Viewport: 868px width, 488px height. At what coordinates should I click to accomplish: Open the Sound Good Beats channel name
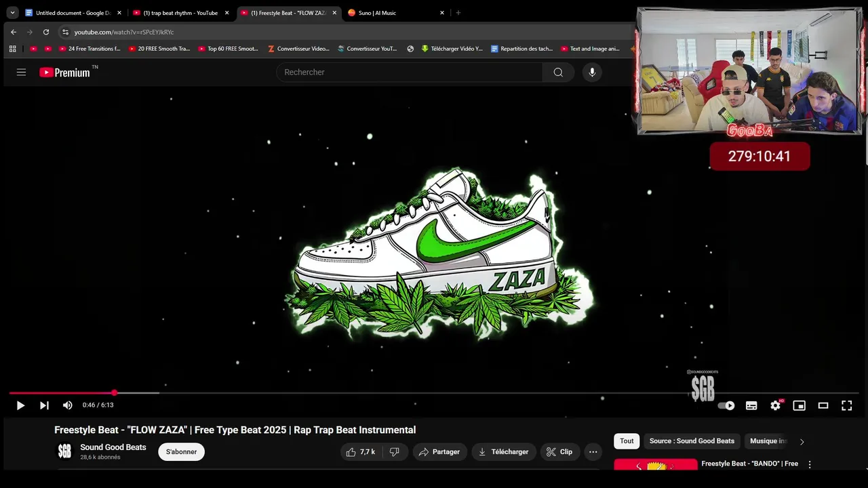[113, 447]
